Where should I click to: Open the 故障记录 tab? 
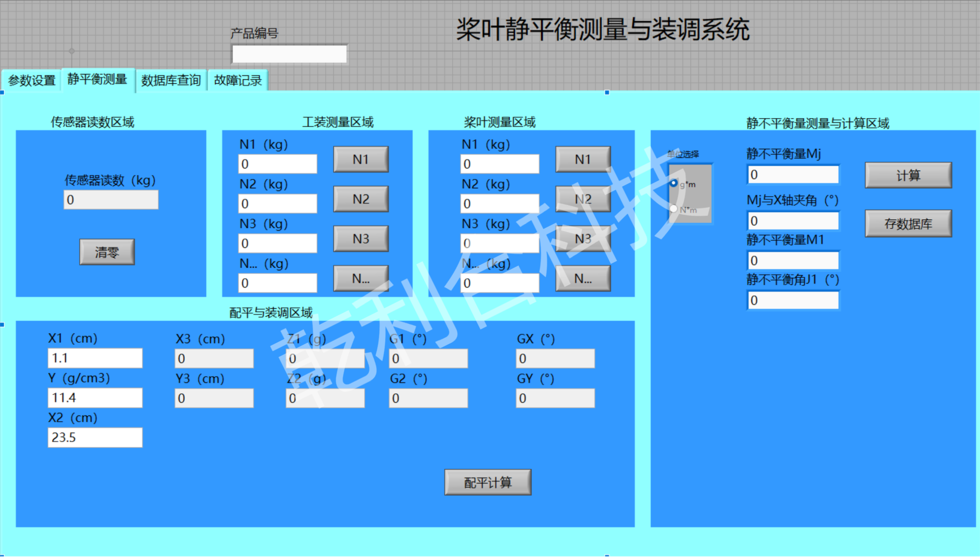(x=238, y=80)
